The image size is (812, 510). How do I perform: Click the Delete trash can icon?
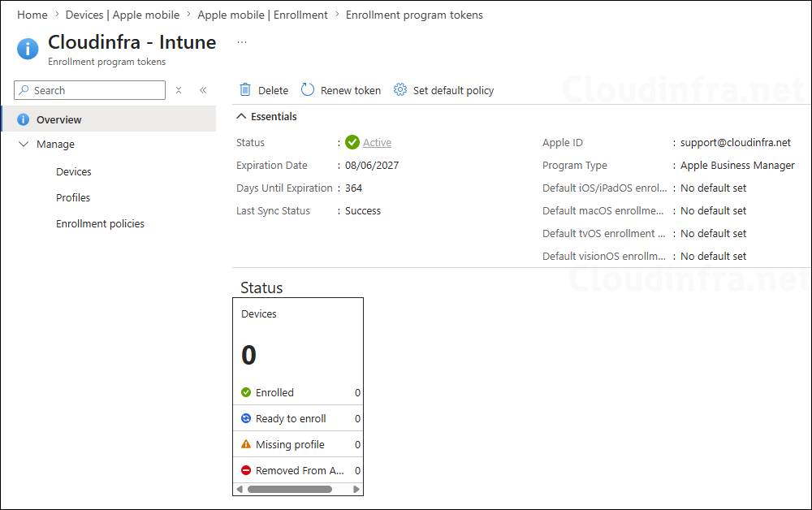[245, 90]
